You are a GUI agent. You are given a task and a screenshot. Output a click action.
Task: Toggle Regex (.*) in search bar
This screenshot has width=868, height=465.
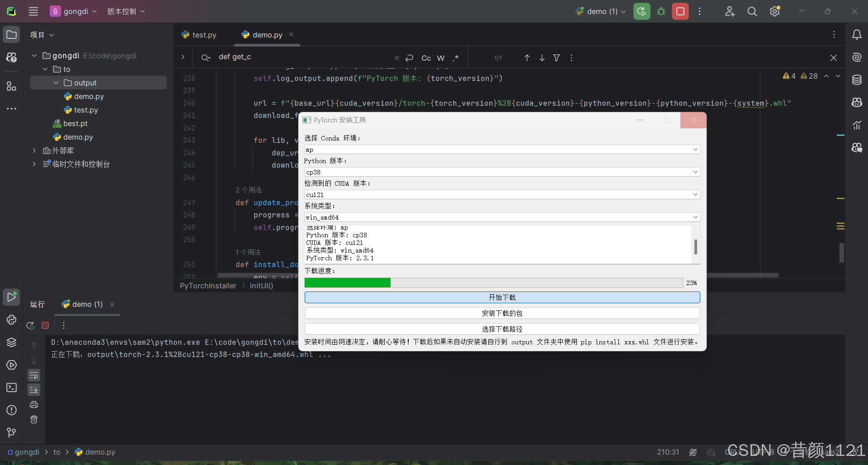(456, 58)
